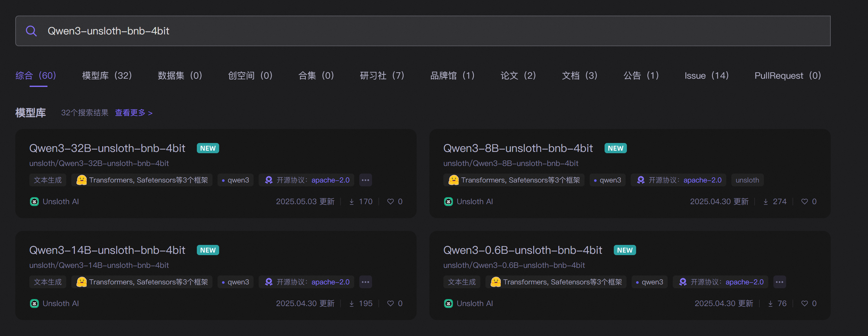Click the Unsloth AI avatar on Qwen3-0.6B card
The height and width of the screenshot is (336, 868).
(x=448, y=304)
